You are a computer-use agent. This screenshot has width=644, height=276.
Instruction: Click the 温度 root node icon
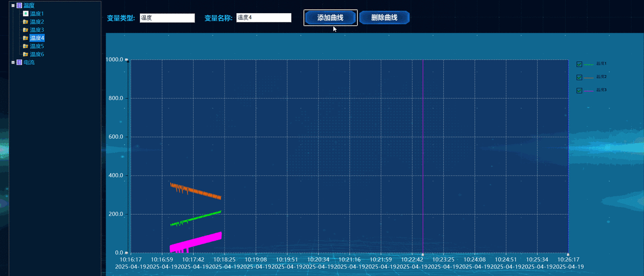pyautogui.click(x=19, y=6)
